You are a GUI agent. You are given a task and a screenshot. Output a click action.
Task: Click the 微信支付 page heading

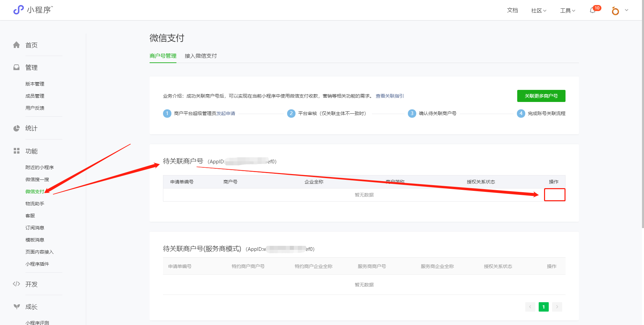pyautogui.click(x=167, y=38)
